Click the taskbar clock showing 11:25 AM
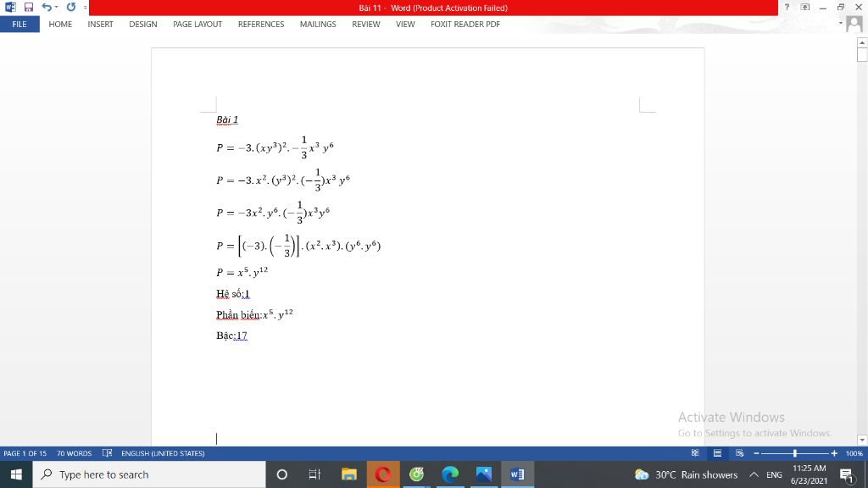This screenshot has width=868, height=488. pyautogui.click(x=810, y=474)
